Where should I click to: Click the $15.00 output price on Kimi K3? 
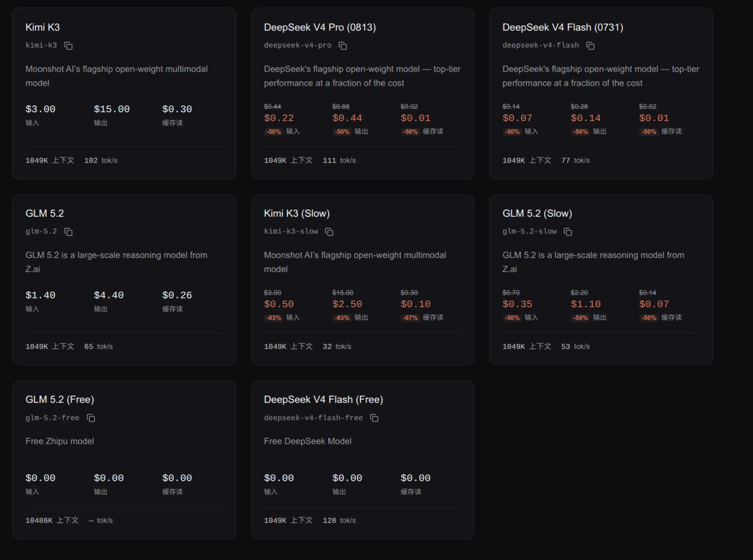(112, 109)
